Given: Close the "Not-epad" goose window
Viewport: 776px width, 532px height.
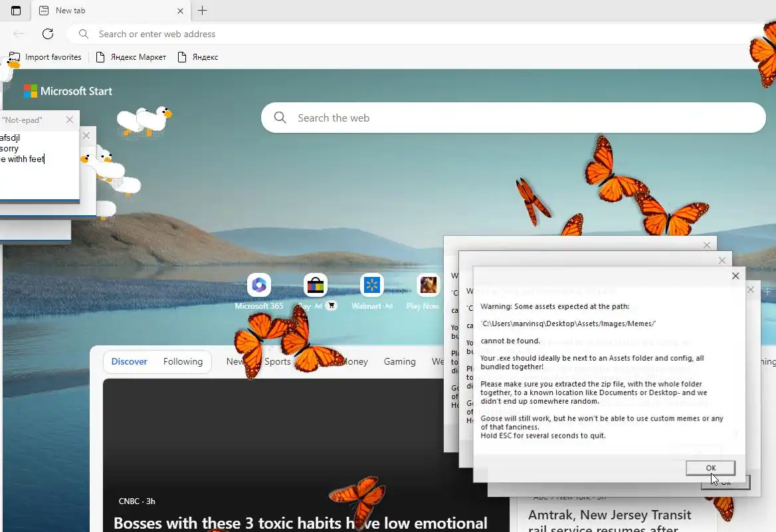Looking at the screenshot, I should pyautogui.click(x=70, y=120).
